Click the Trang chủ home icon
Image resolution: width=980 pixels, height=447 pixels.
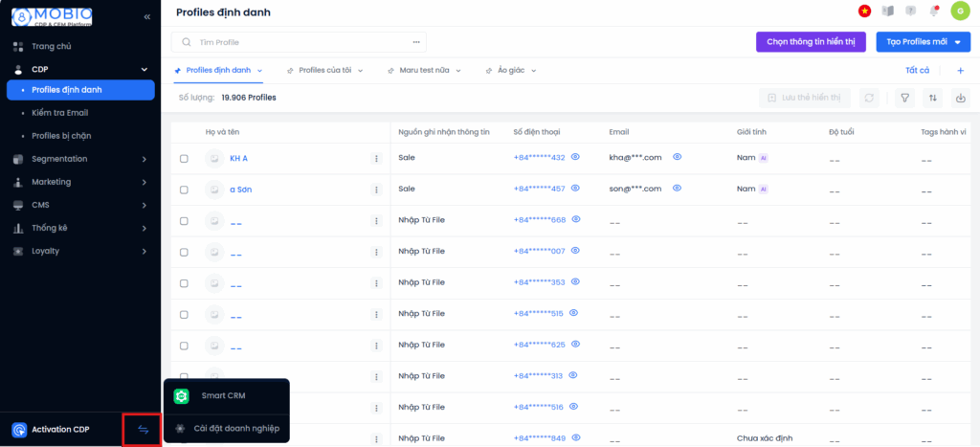tap(18, 46)
